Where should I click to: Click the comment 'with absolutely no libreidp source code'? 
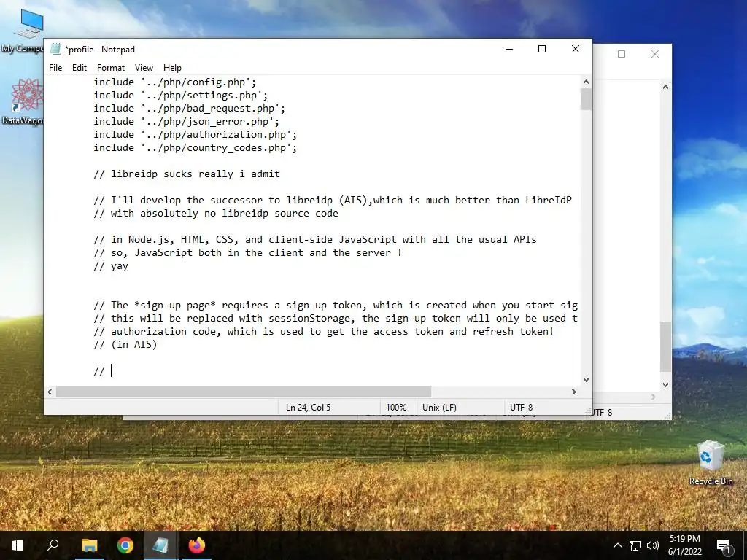[x=216, y=214]
